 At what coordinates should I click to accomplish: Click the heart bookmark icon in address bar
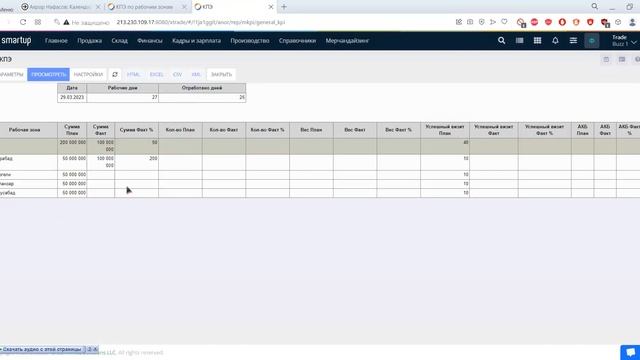pyautogui.click(x=504, y=22)
